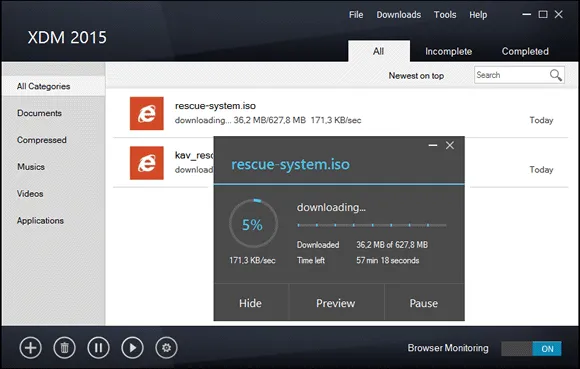Toggle Browser Monitoring ON switch

(x=531, y=349)
